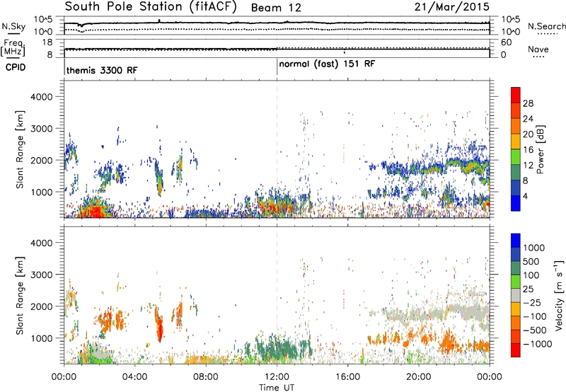
Task: Click the 'Freq. [MHz]' axis label
Action: pos(13,47)
